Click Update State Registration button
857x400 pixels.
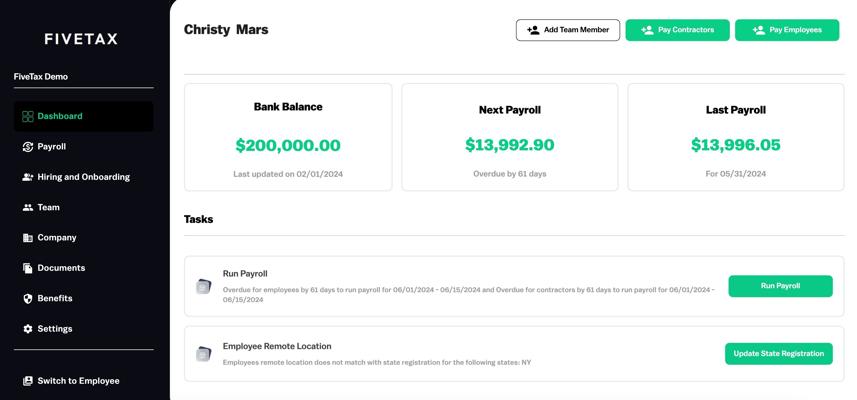[778, 354]
